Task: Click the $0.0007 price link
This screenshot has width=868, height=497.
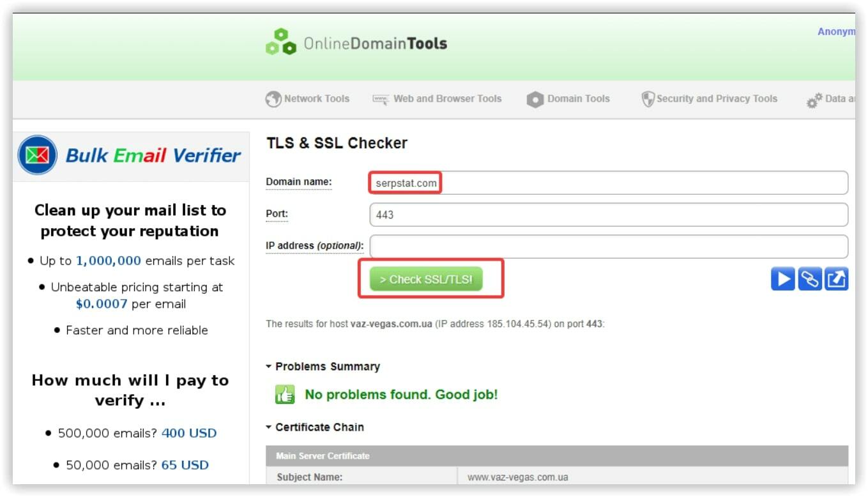Action: pyautogui.click(x=102, y=304)
